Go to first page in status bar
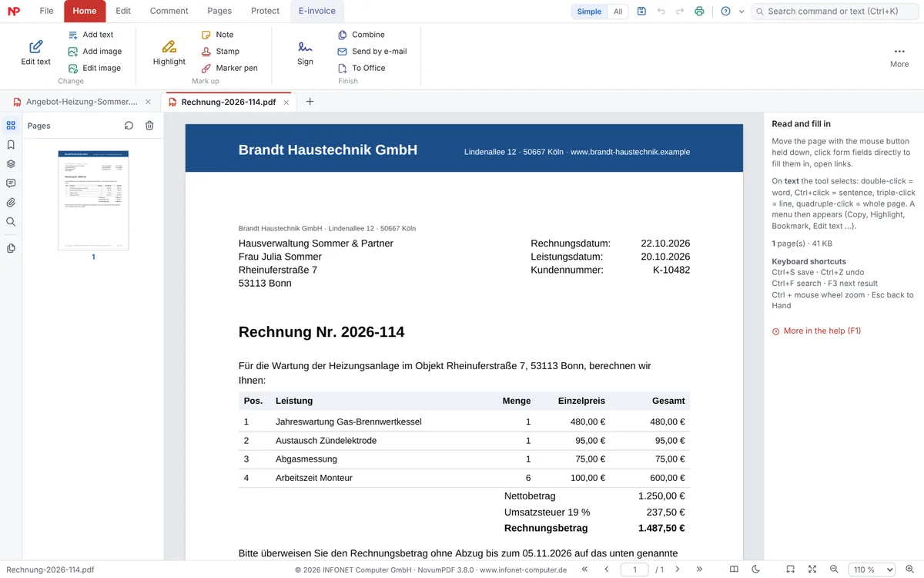 pos(584,570)
